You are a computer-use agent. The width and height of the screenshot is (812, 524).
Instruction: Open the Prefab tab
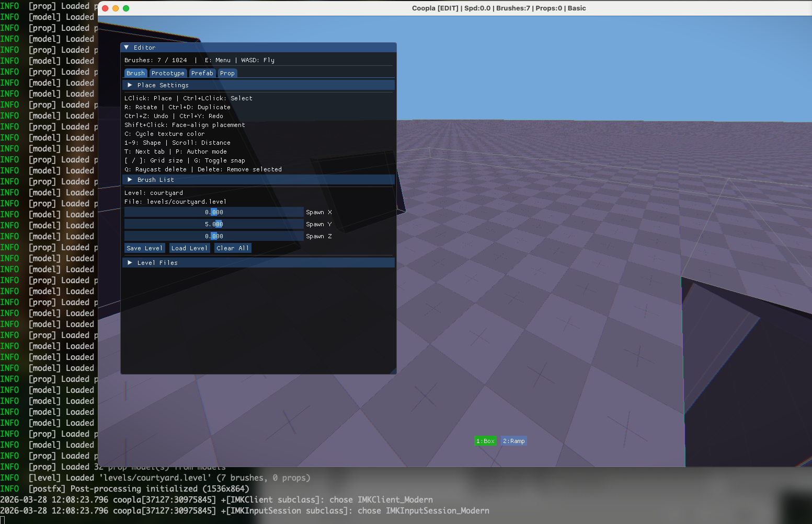pos(202,73)
